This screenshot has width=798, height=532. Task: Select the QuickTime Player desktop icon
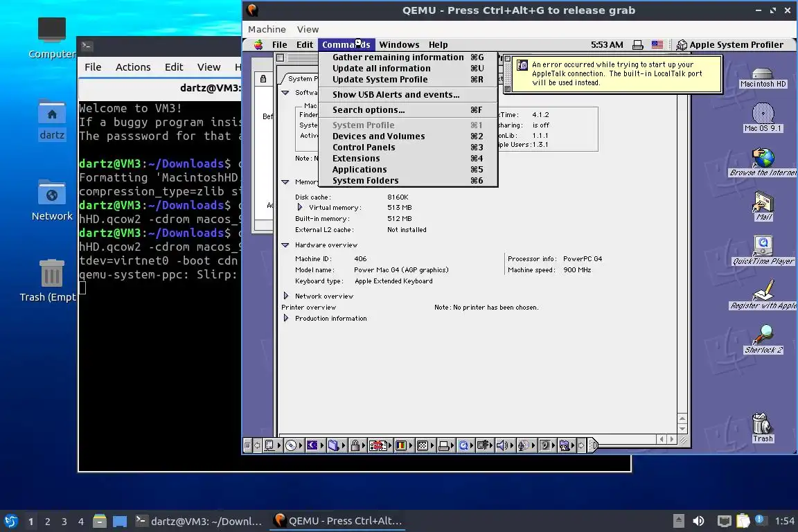pyautogui.click(x=763, y=251)
